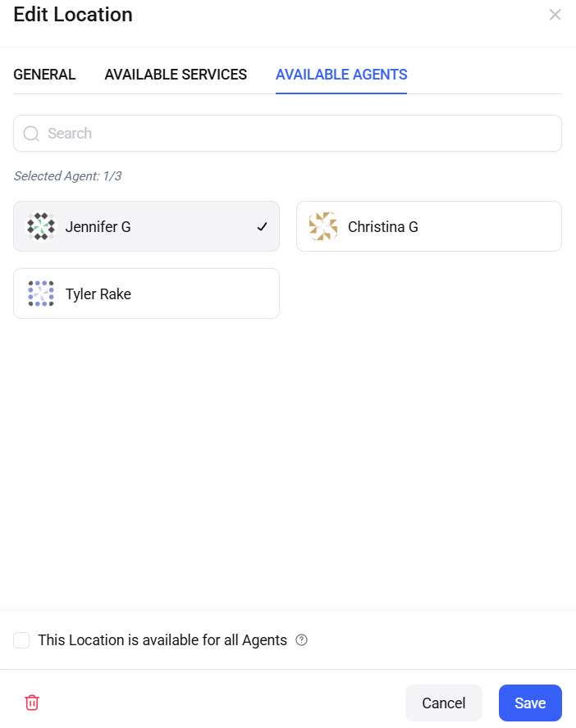Viewport: 576px width, 728px height.
Task: Click the Cancel button
Action: [443, 703]
